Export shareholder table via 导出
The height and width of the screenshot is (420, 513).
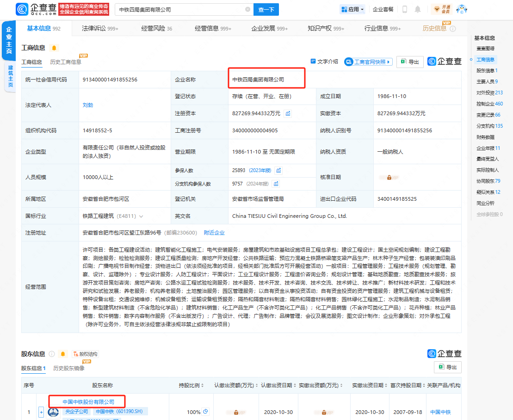pos(448,367)
